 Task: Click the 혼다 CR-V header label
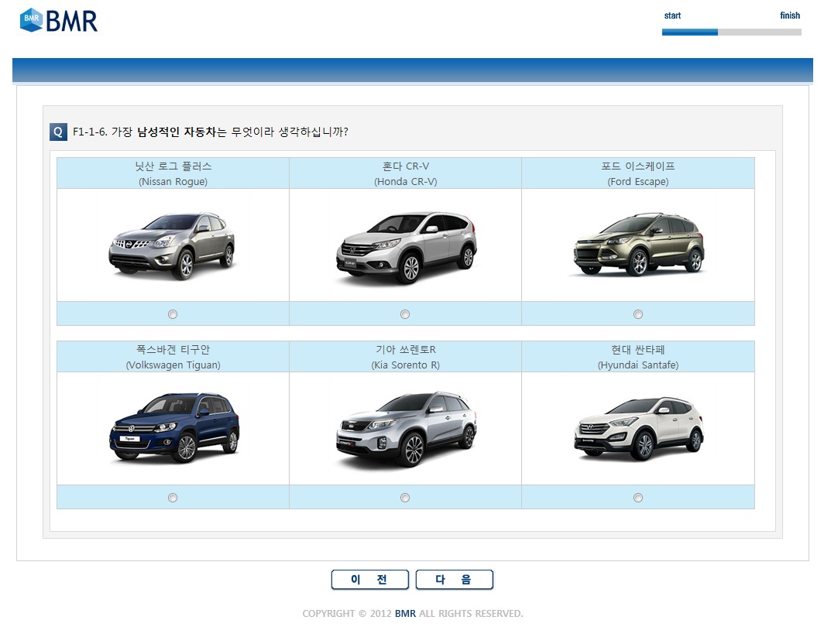click(405, 166)
